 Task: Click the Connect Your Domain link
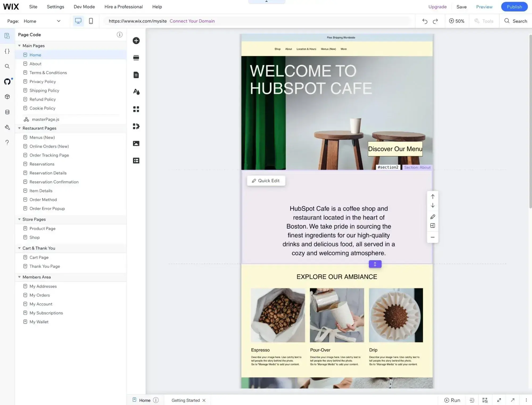[x=192, y=21]
